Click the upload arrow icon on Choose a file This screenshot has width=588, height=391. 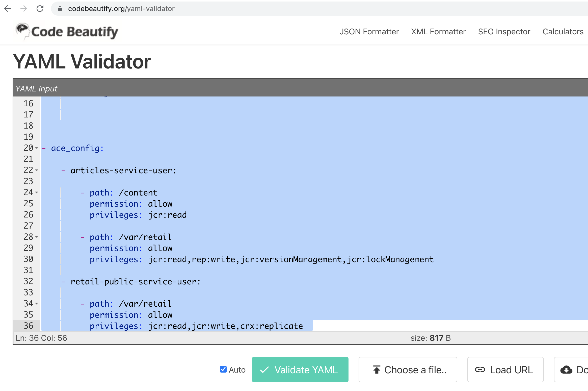(377, 370)
